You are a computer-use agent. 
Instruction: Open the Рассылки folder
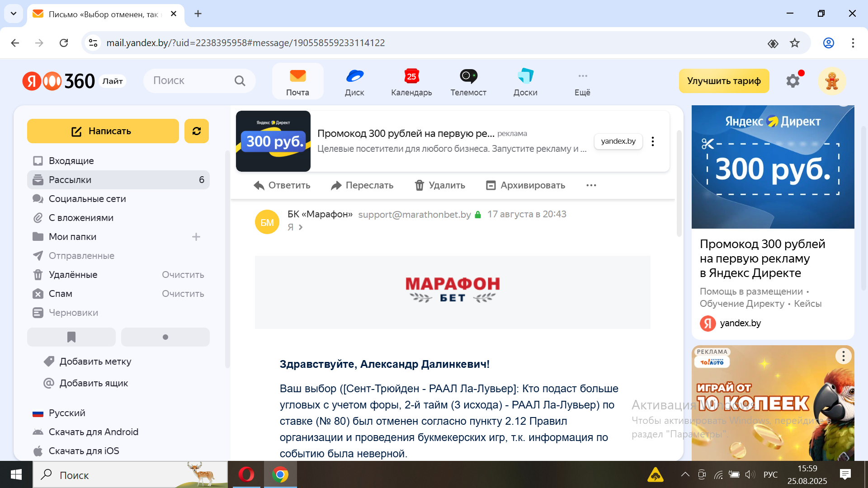coord(118,180)
